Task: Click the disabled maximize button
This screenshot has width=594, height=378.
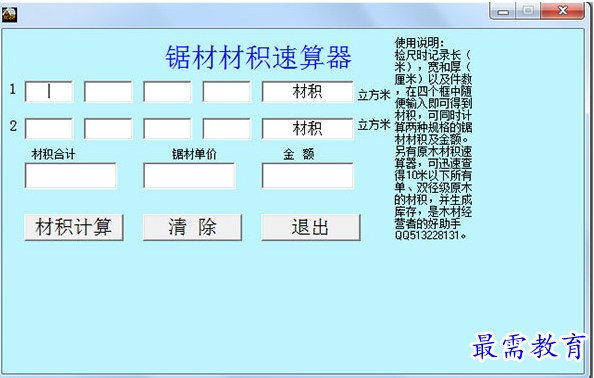Action: tap(528, 11)
